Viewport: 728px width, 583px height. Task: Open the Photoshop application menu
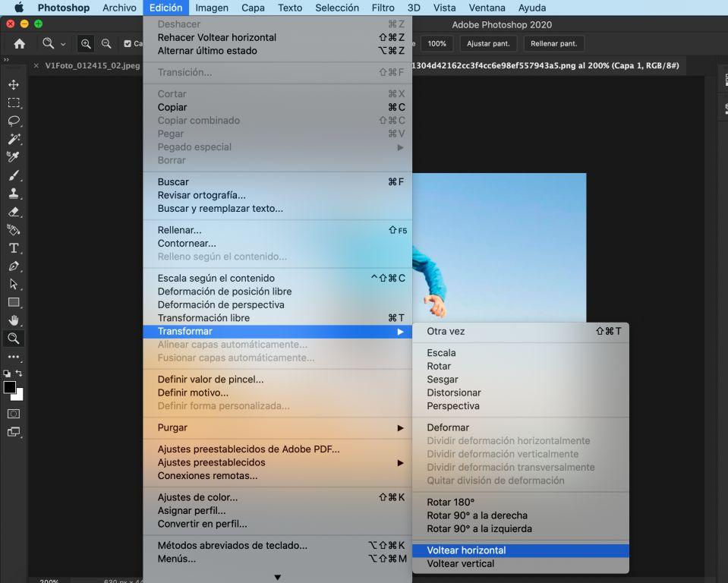click(x=64, y=8)
